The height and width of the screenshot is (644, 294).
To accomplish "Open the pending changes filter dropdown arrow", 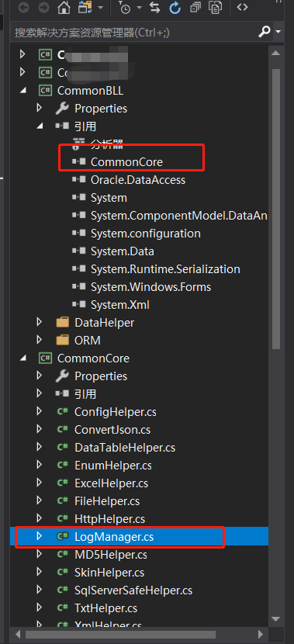I will coord(139,9).
